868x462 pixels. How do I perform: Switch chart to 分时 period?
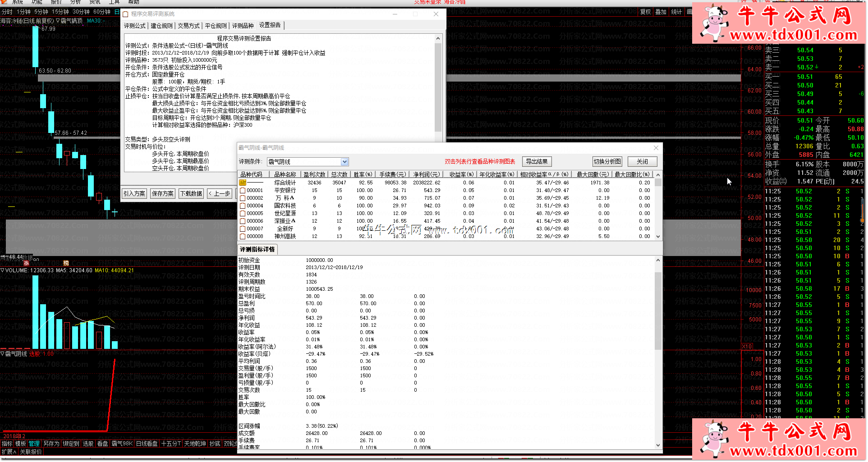(7, 12)
